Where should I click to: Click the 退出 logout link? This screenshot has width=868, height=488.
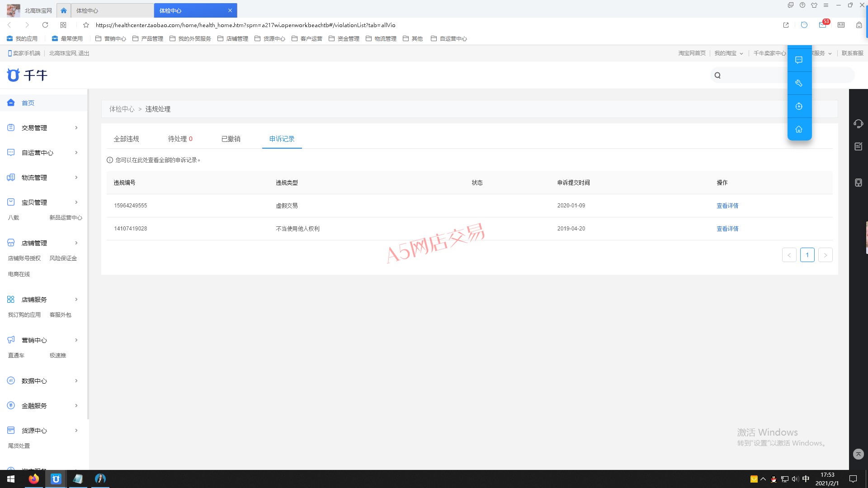pyautogui.click(x=84, y=53)
